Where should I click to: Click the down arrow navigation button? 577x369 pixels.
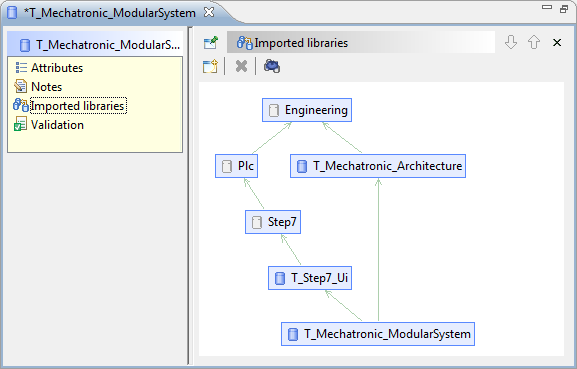511,42
